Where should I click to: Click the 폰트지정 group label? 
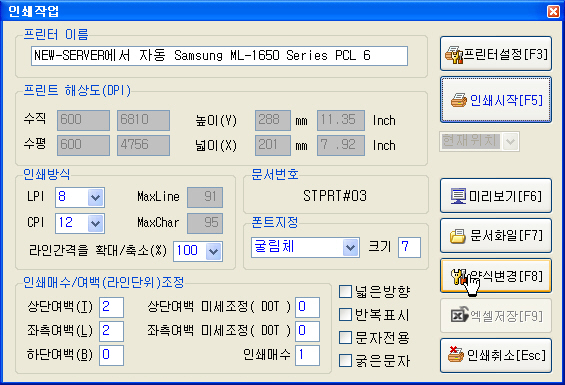(x=275, y=222)
